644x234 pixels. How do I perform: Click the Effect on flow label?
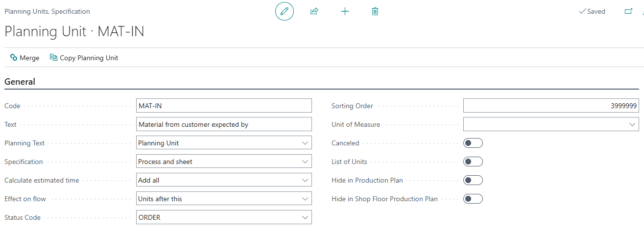point(25,199)
